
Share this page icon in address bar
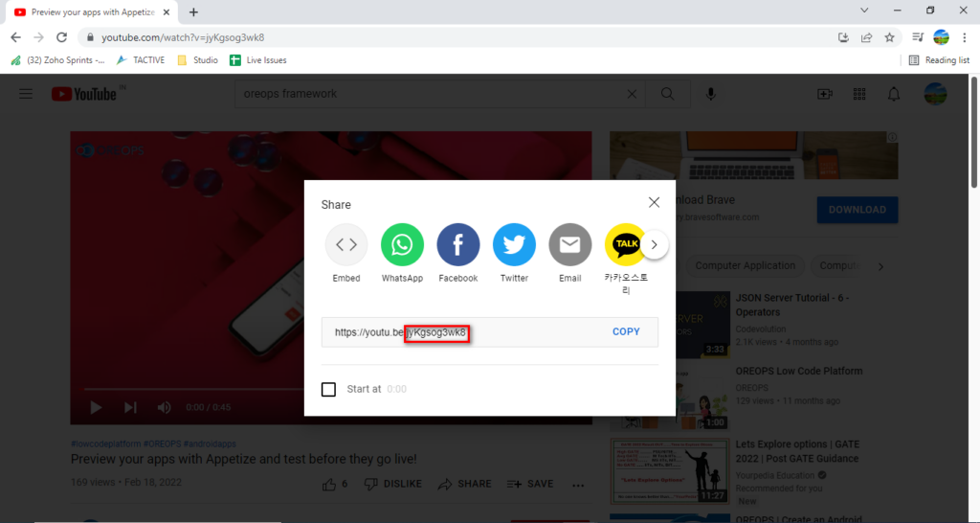866,37
